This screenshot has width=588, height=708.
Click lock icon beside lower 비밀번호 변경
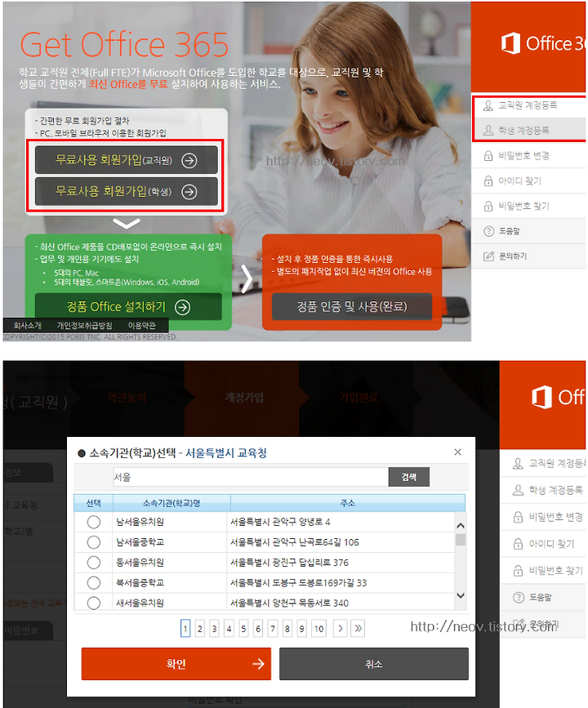click(x=518, y=517)
